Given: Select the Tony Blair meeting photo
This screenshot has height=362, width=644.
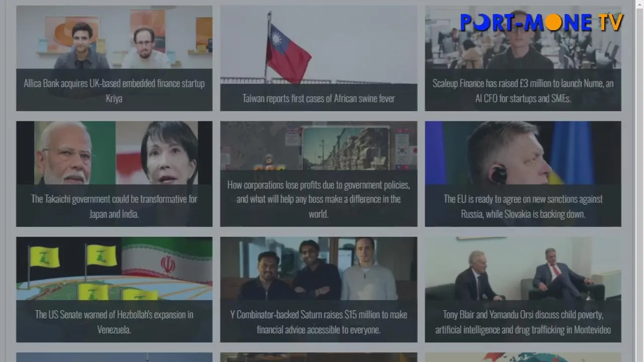Looking at the screenshot, I should tap(523, 268).
